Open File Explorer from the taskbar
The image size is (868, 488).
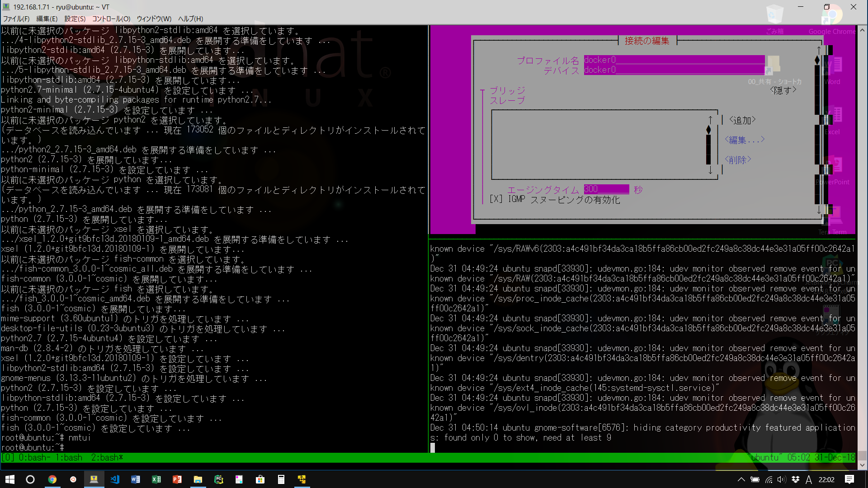[198, 479]
